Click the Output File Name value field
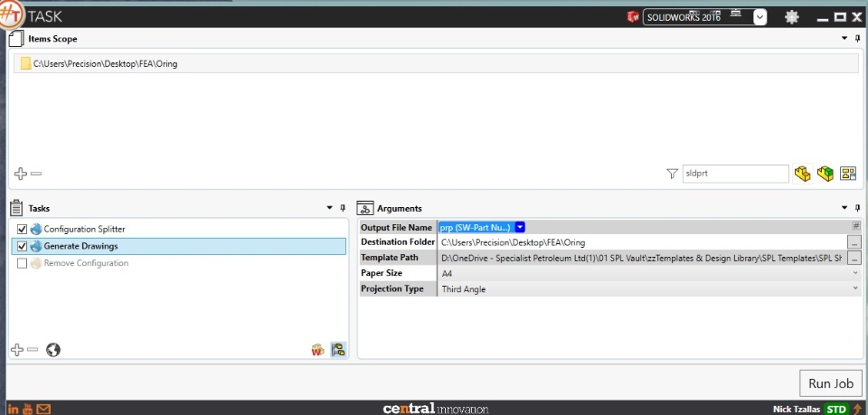 click(x=645, y=227)
